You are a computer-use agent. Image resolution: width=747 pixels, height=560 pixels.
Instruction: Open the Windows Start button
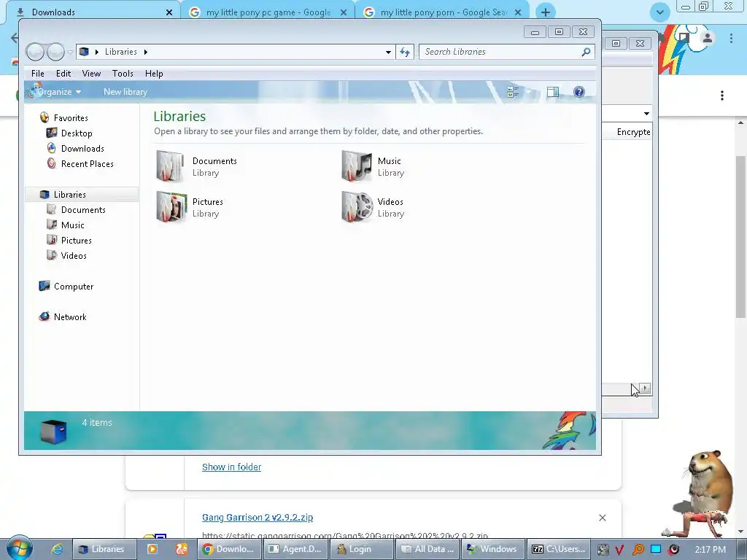pos(19,548)
